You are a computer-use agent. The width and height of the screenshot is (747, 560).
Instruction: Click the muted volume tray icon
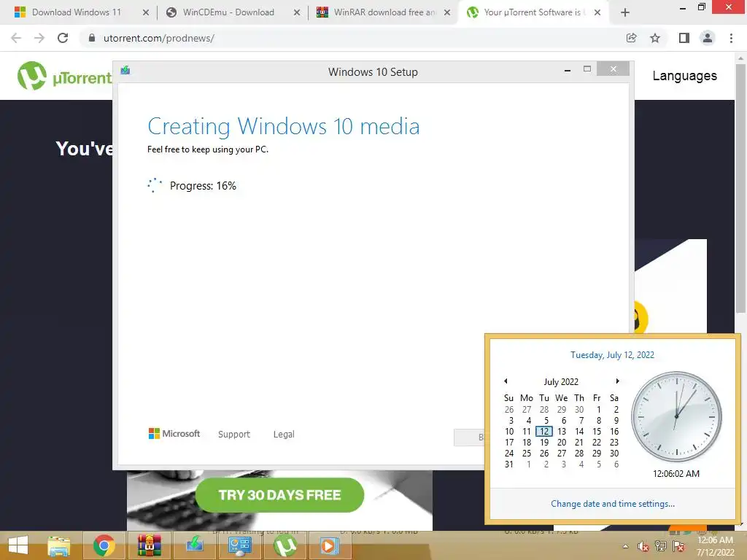click(x=643, y=546)
